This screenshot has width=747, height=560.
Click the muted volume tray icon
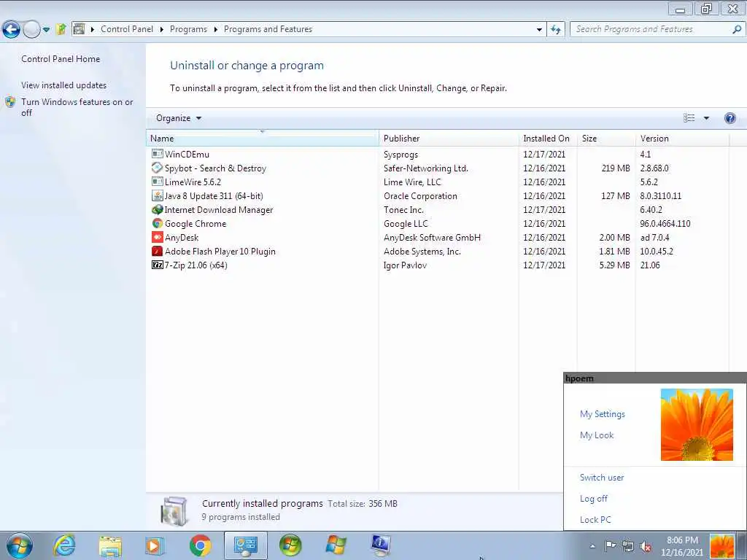646,546
